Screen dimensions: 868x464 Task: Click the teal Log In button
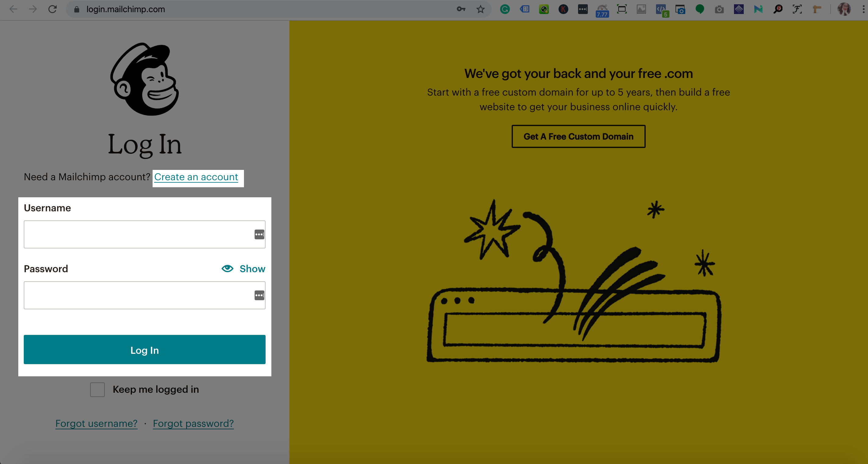tap(145, 350)
